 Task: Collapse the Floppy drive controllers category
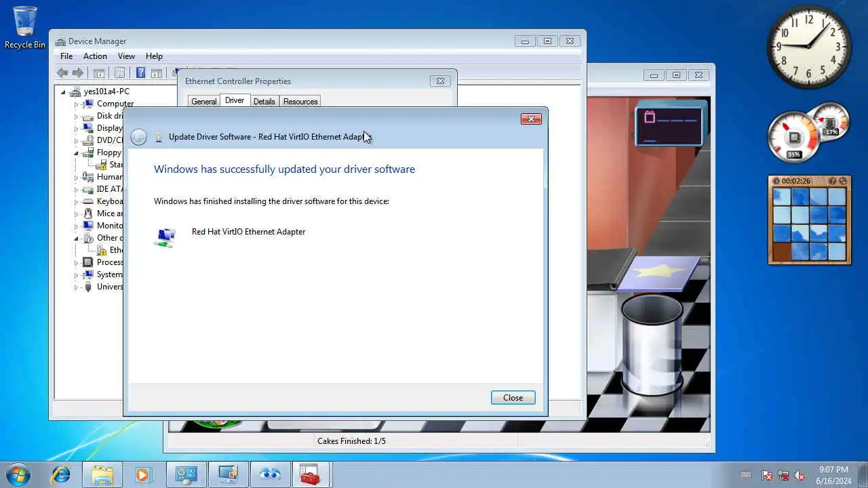click(x=76, y=153)
